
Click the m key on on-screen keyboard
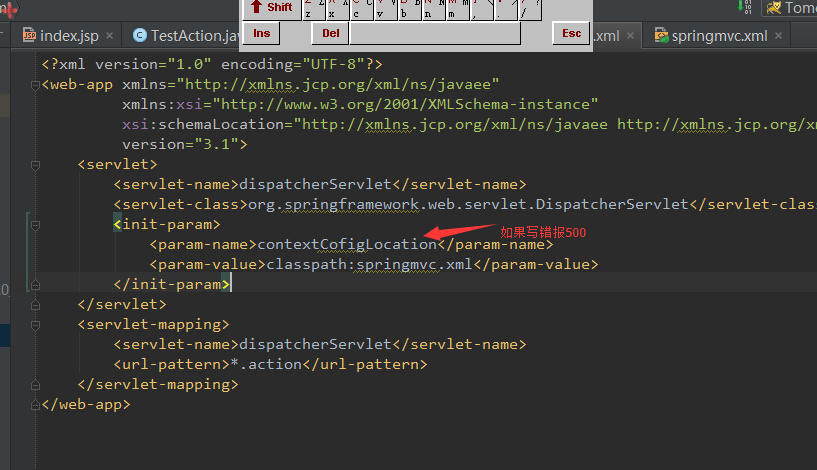[x=457, y=9]
